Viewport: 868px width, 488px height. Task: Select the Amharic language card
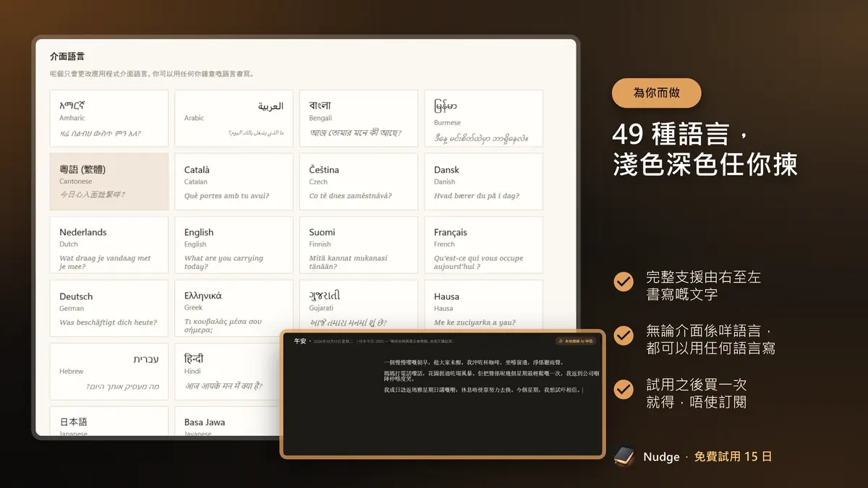tap(109, 119)
